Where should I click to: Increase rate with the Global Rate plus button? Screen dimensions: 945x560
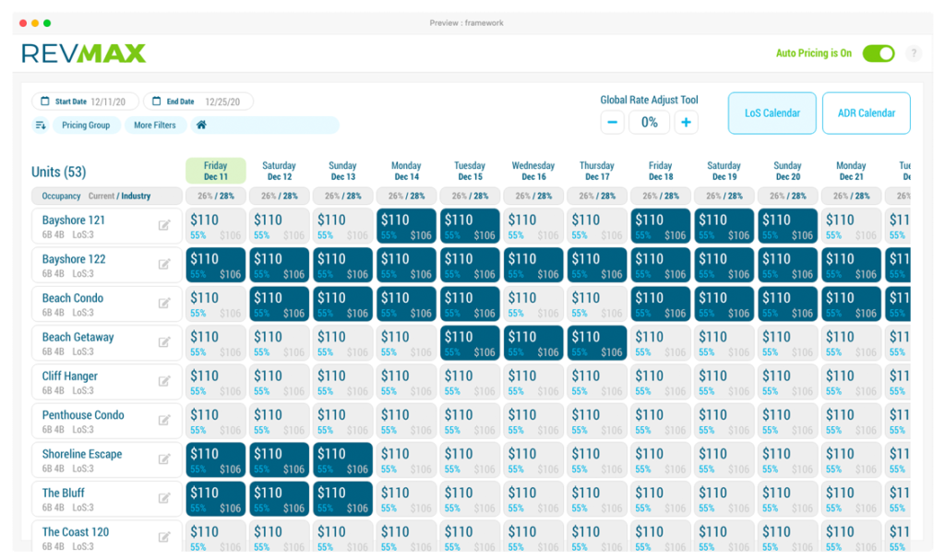pyautogui.click(x=687, y=121)
